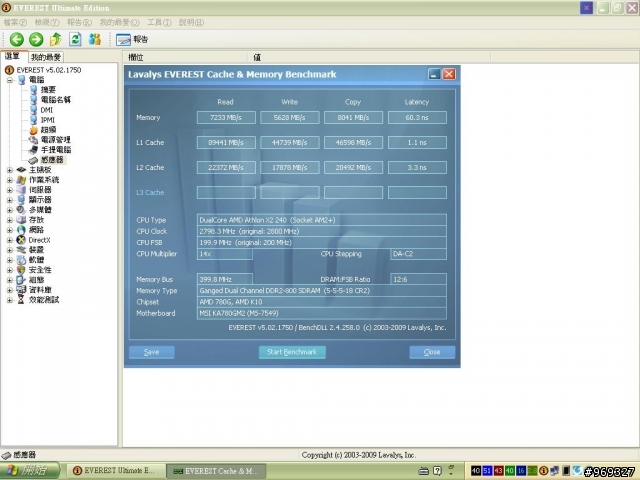Click the blue 51 temperature tray icon
Screen dimensions: 640x480
tap(487, 471)
